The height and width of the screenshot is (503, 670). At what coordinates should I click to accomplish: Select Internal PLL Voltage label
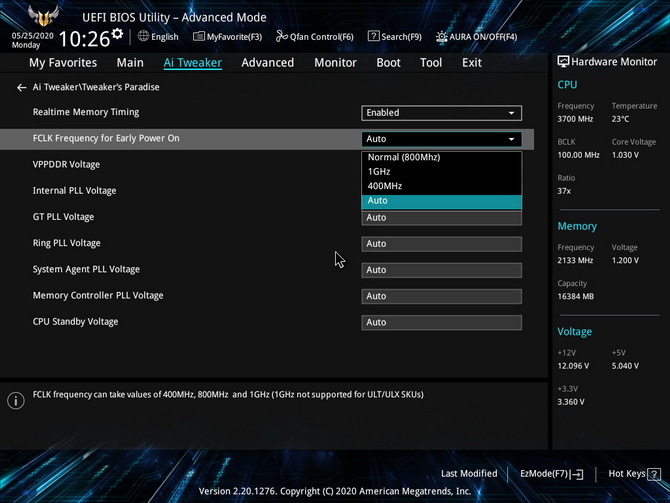coord(74,191)
